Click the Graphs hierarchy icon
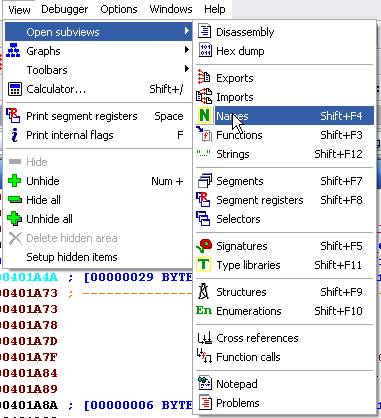Image resolution: width=381 pixels, height=418 pixels. click(x=14, y=51)
